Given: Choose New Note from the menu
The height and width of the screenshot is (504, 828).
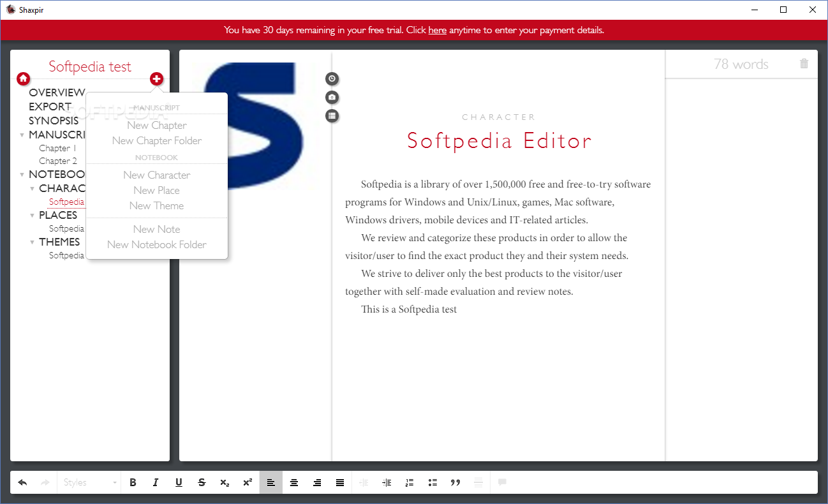Looking at the screenshot, I should pos(157,229).
